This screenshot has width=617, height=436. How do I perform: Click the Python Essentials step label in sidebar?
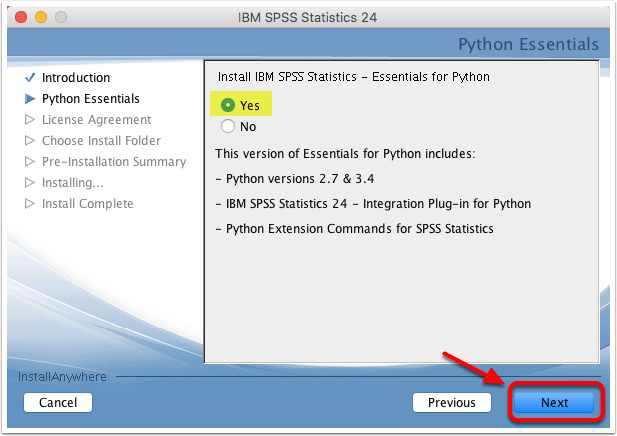91,99
